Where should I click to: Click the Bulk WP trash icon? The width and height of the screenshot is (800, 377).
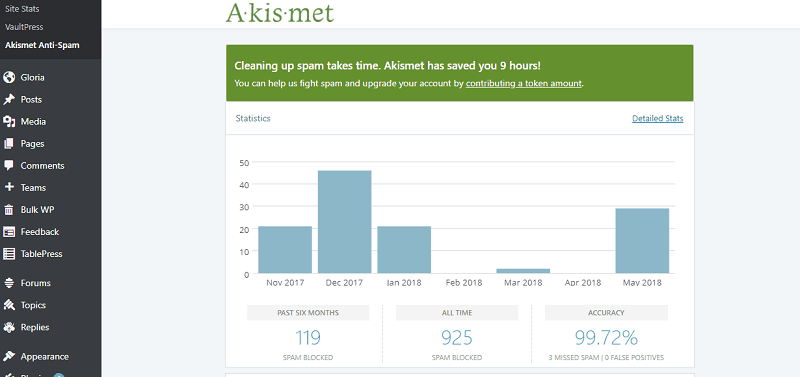click(9, 210)
